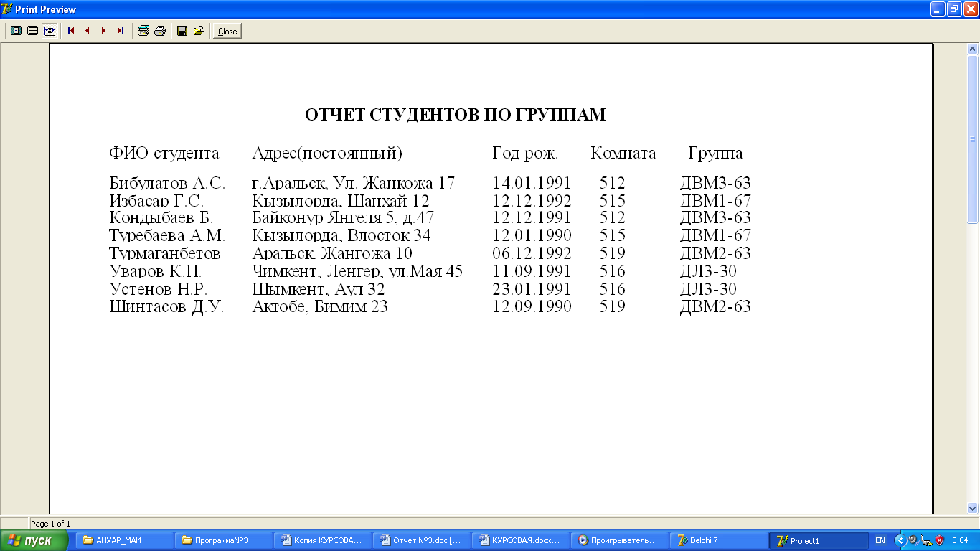Click the address Аральск, Жангожа 10
The height and width of the screenshot is (551, 980).
click(x=332, y=254)
